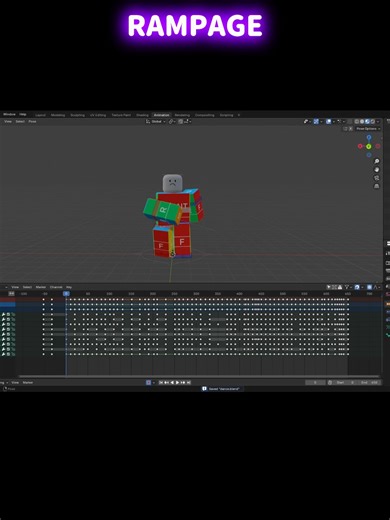Click the blue current frame marker
The height and width of the screenshot is (520, 390).
point(66,294)
